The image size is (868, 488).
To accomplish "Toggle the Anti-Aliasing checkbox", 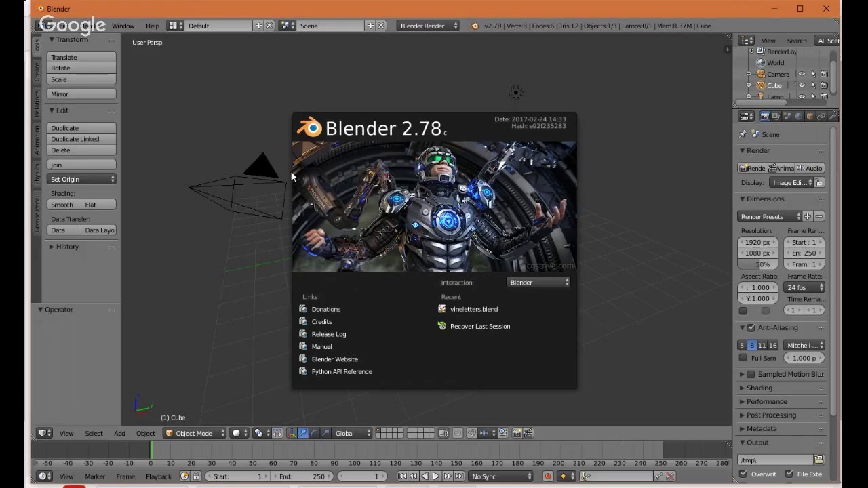I will point(751,328).
